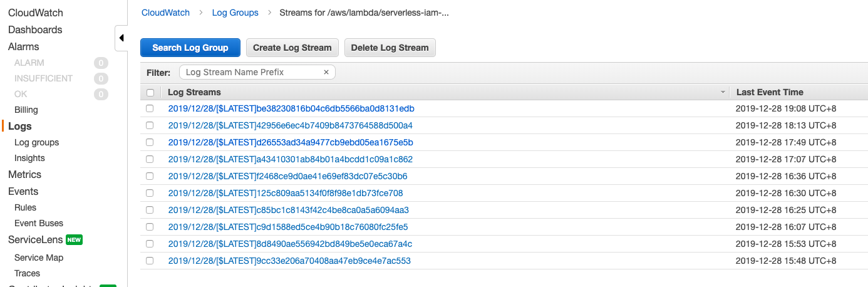Select timestamp 2019-12-28 18:13 UTC+8
Viewport: 868px width, 287px height.
[x=786, y=125]
